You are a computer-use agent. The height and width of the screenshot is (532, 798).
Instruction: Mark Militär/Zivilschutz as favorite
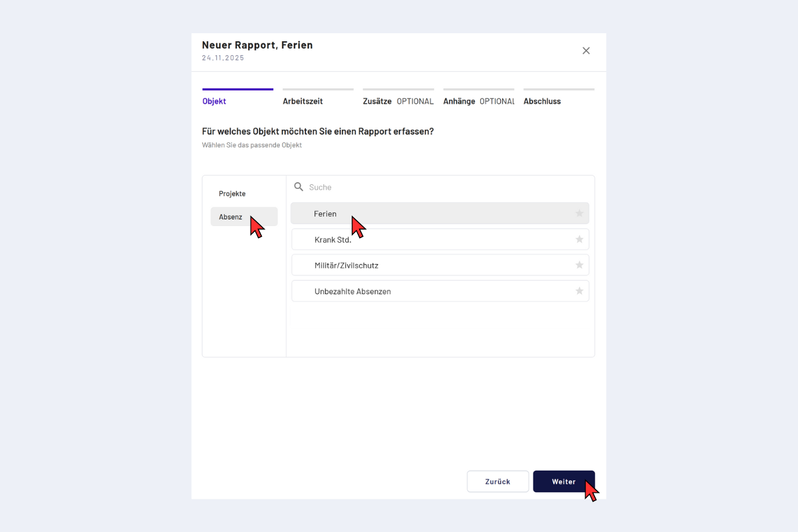pyautogui.click(x=579, y=265)
